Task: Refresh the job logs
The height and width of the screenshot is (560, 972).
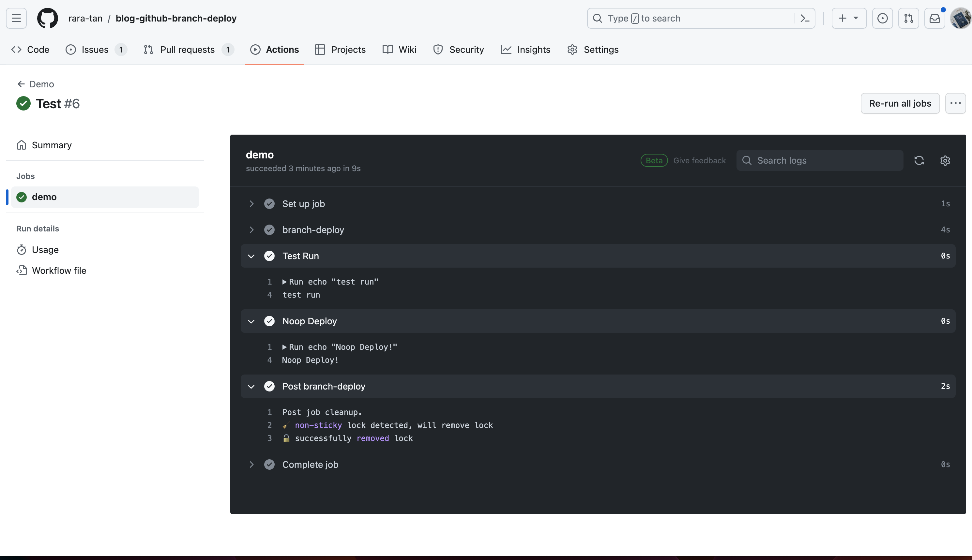Action: 919,160
